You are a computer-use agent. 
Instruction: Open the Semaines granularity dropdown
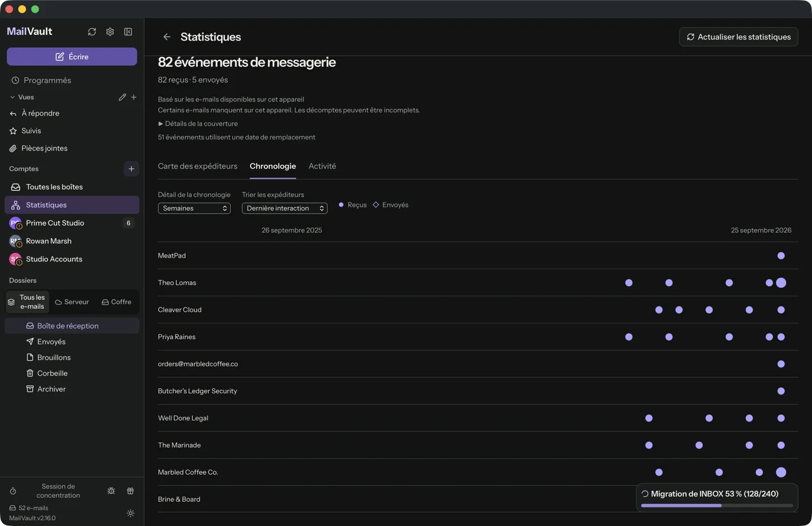(x=194, y=208)
